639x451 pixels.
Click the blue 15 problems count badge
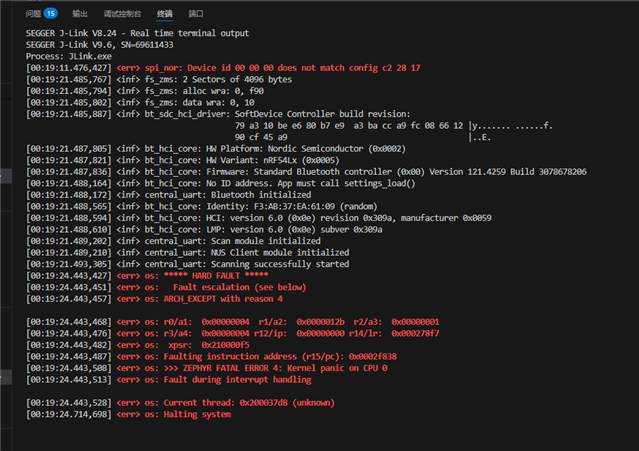50,14
